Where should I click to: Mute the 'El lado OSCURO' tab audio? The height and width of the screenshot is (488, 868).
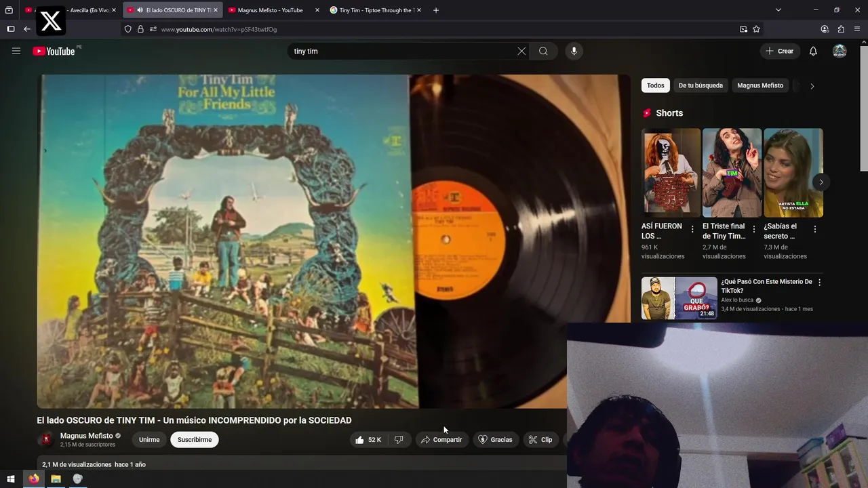point(140,10)
